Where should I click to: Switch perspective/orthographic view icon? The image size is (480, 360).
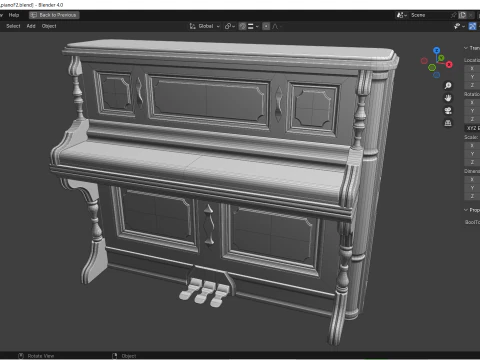pyautogui.click(x=448, y=123)
